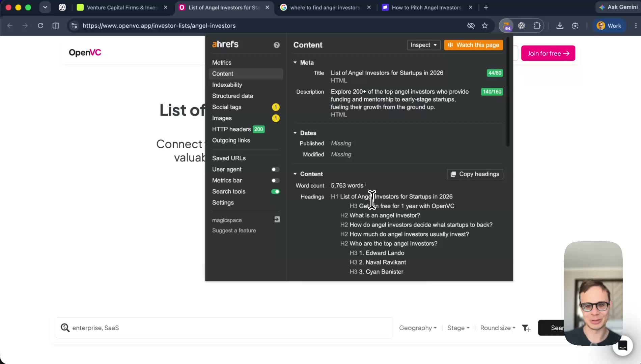Collapse the Content headings section
The height and width of the screenshot is (364, 641).
click(x=295, y=174)
